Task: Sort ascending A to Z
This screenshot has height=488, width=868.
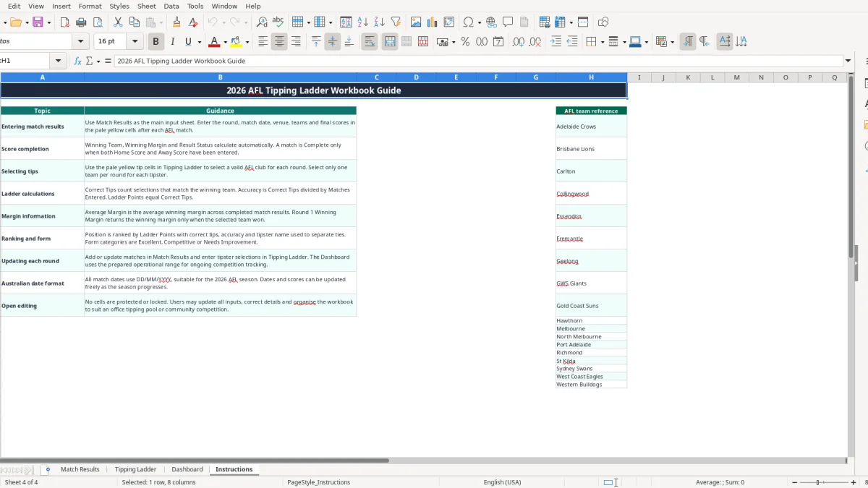Action: 363,22
